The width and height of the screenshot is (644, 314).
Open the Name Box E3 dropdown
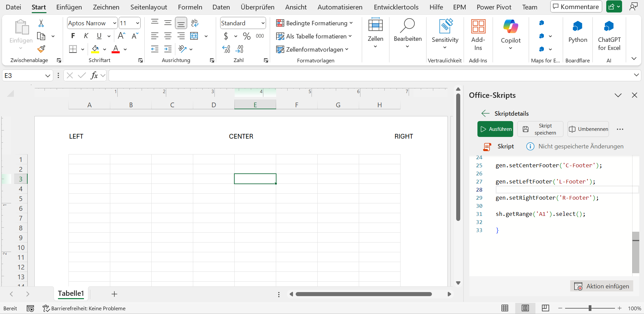48,76
